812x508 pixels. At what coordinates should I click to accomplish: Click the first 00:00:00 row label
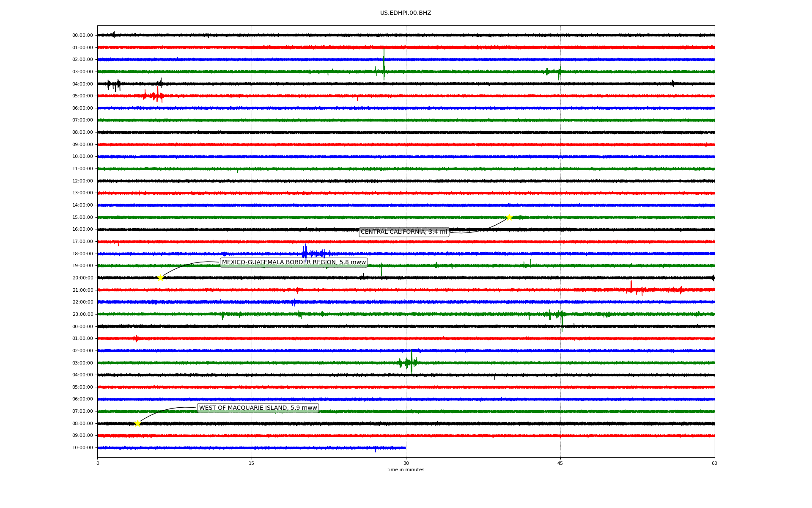coord(82,36)
